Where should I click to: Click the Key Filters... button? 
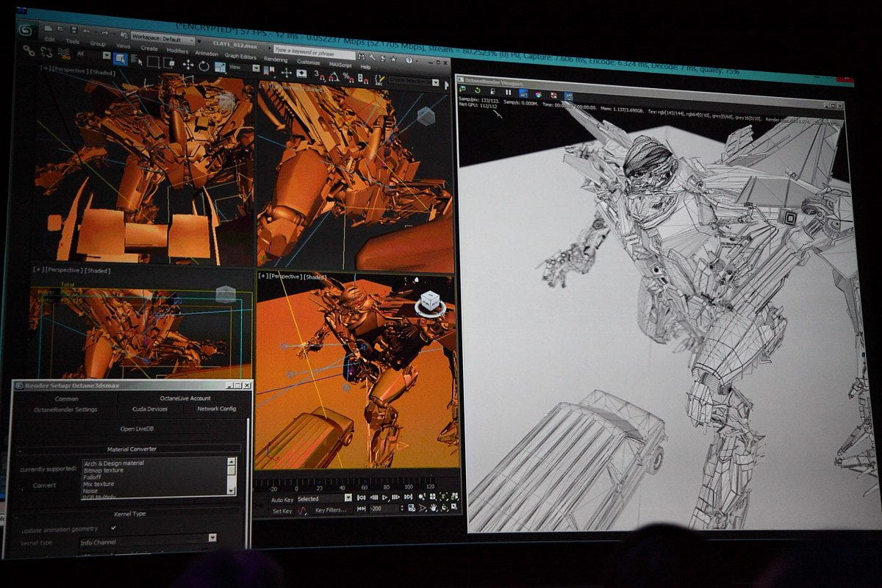pos(331,510)
